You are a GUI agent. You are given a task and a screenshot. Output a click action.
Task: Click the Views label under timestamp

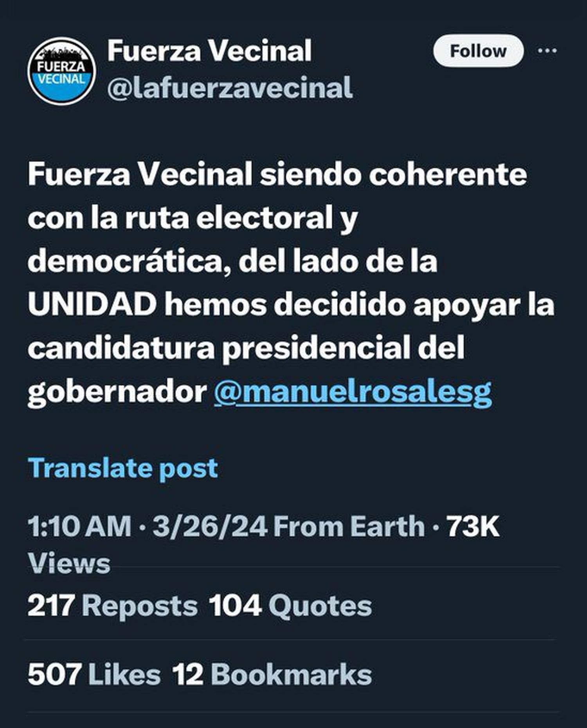coord(69,564)
